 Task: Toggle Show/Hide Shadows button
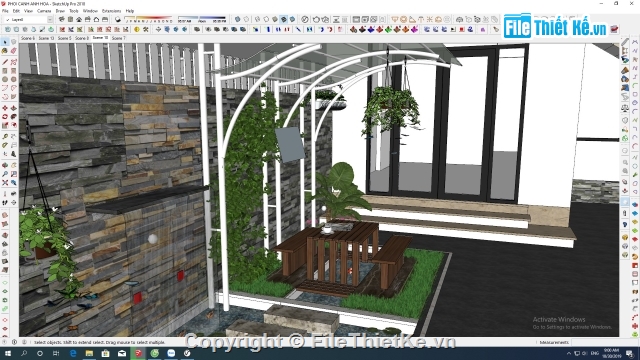pyautogui.click(x=118, y=19)
